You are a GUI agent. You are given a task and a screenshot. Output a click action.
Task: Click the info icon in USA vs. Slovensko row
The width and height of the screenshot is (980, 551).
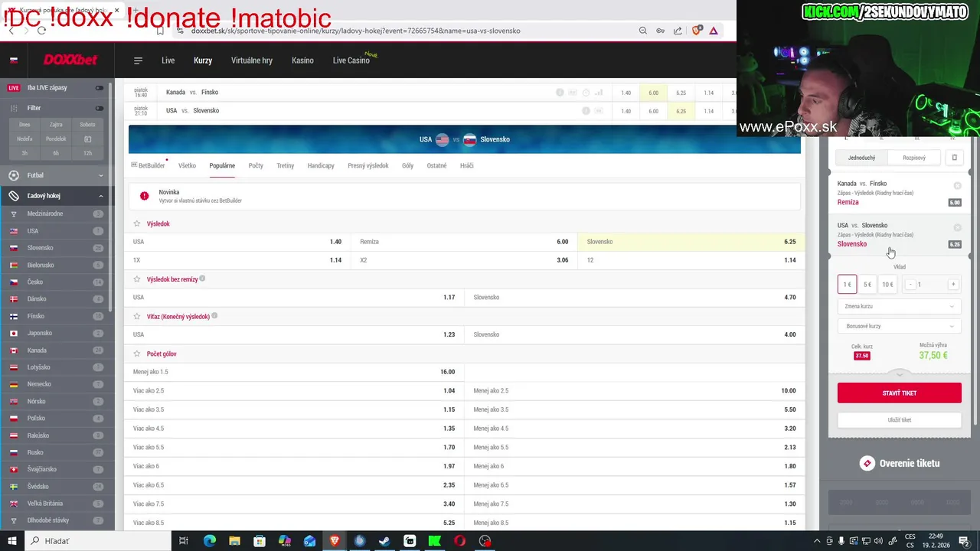click(586, 111)
